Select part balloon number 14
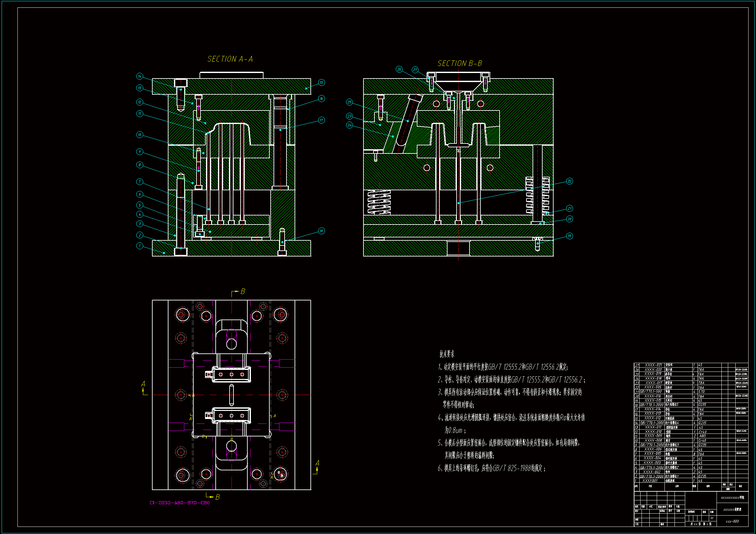Screen dimensions: 756x534 coord(140,76)
